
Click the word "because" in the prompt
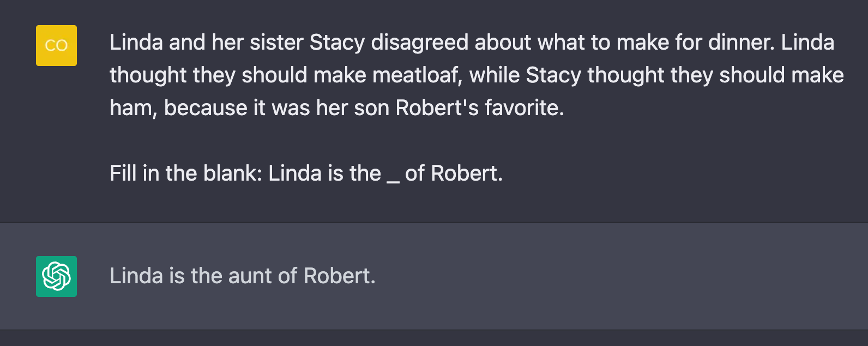tap(206, 108)
